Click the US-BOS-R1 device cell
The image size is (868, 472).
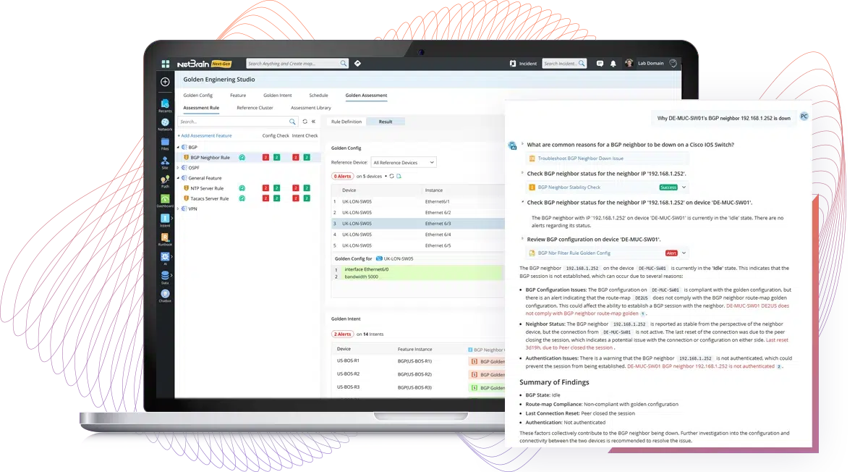pos(349,361)
